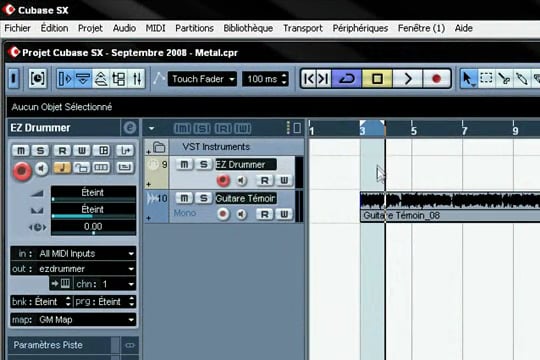Open inspector channel settings icon
The image size is (540, 360).
(x=103, y=151)
